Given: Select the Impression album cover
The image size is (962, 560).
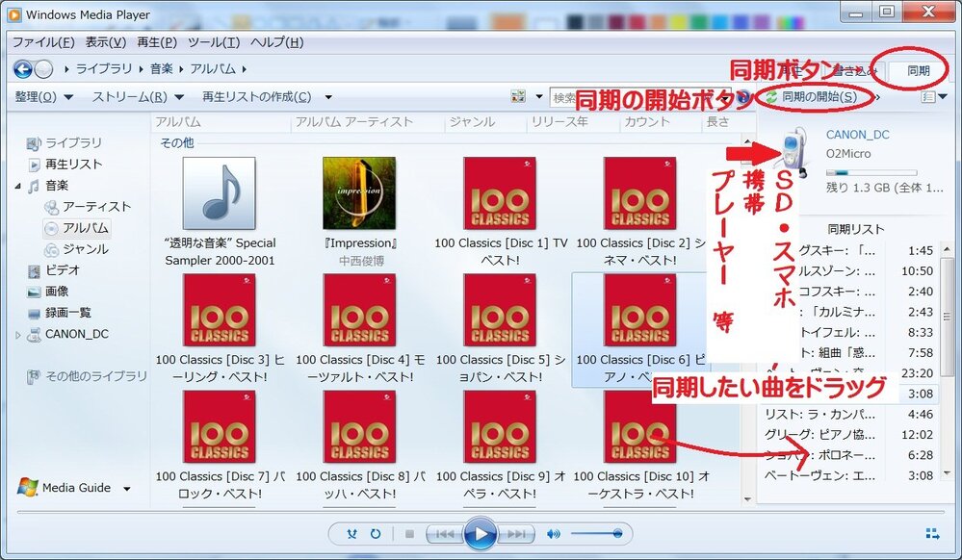Looking at the screenshot, I should point(359,193).
